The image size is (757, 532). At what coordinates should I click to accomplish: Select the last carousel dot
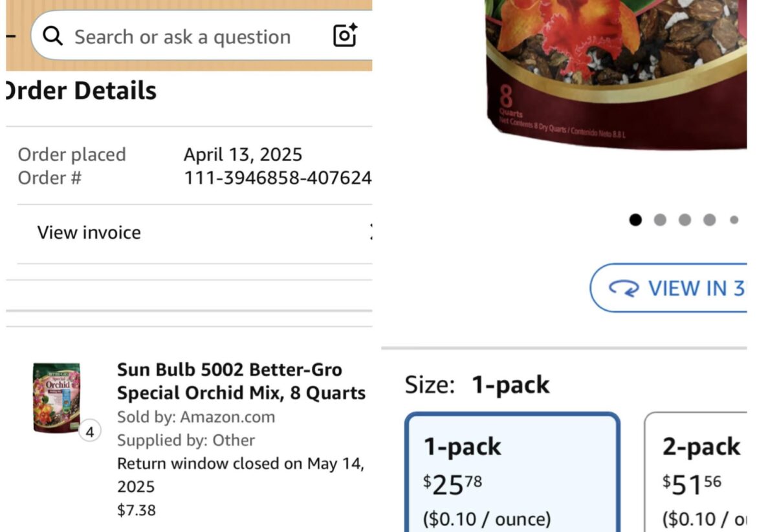click(x=733, y=220)
